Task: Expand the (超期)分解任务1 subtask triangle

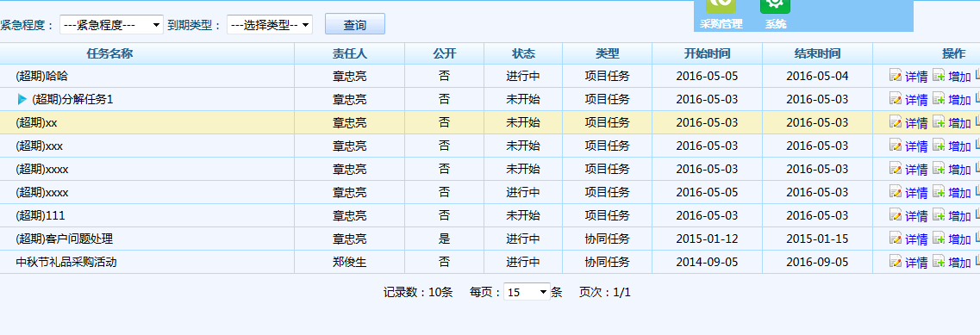Action: (x=22, y=99)
